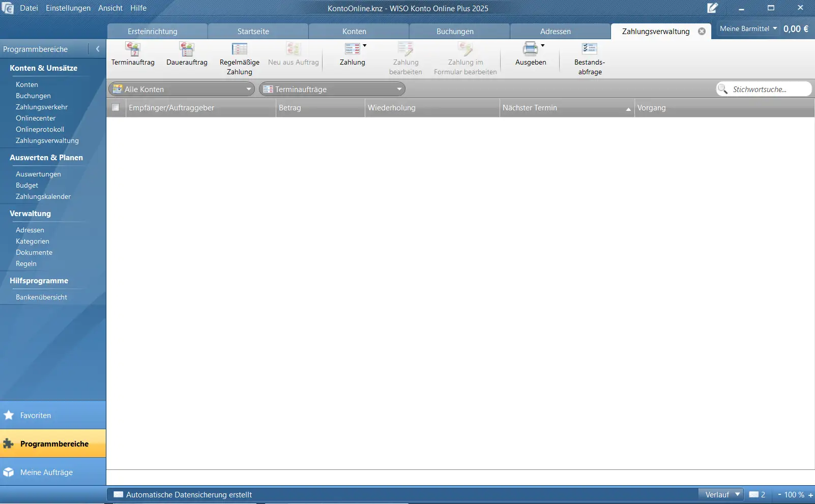Image resolution: width=815 pixels, height=504 pixels.
Task: Open Regelmäßige Zahlung from the toolbar
Action: click(x=239, y=49)
